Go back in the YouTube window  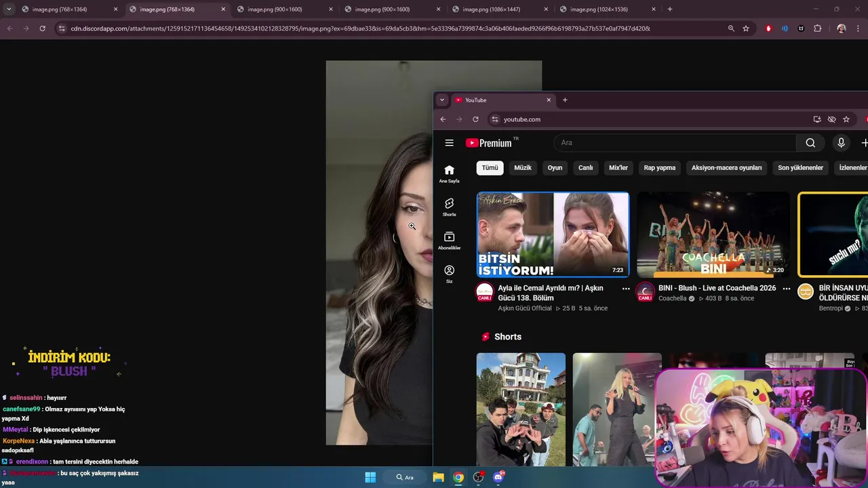[443, 119]
